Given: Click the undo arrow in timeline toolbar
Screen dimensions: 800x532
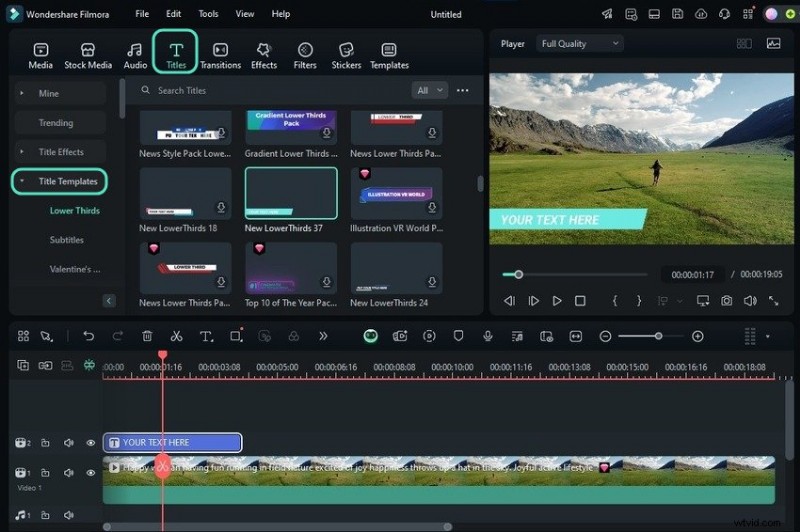Looking at the screenshot, I should click(x=88, y=337).
